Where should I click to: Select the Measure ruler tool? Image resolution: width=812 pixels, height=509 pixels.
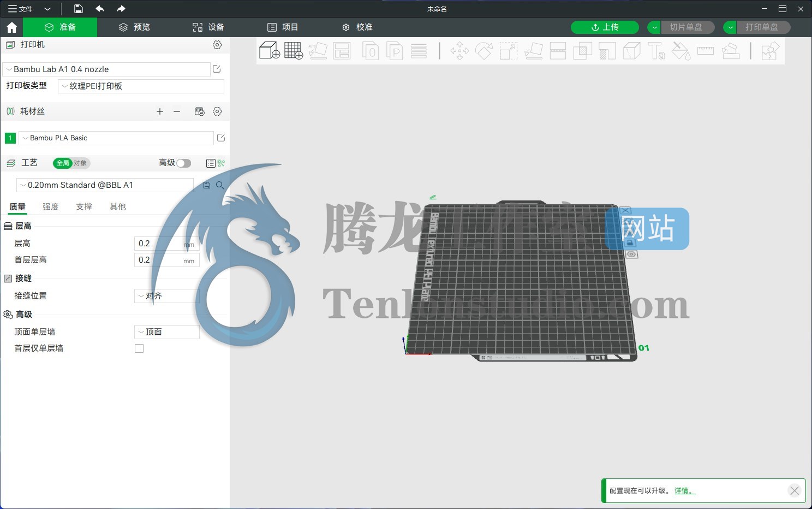click(706, 51)
